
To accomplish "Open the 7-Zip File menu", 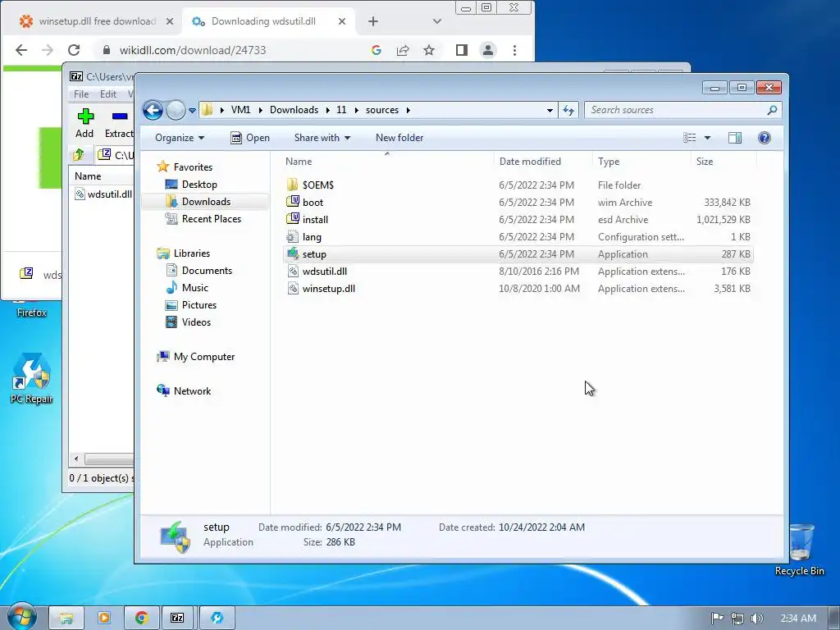I will (81, 94).
